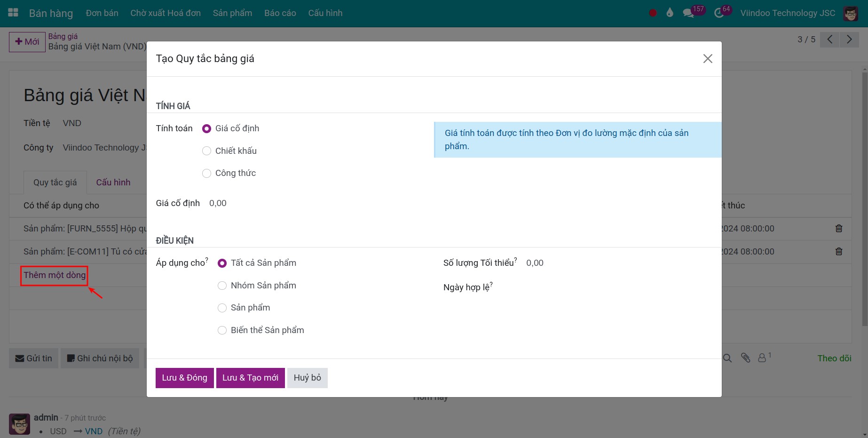Image resolution: width=868 pixels, height=438 pixels.
Task: Open the apps grid menu icon
Action: point(13,13)
